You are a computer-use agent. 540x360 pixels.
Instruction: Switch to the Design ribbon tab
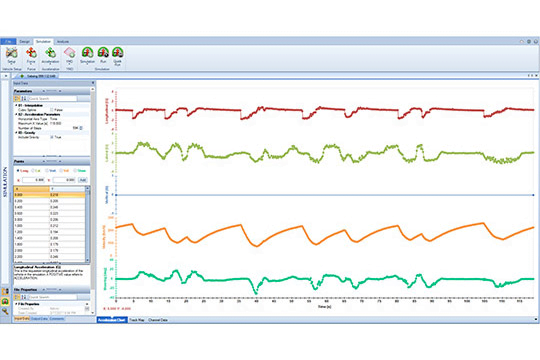(x=24, y=42)
